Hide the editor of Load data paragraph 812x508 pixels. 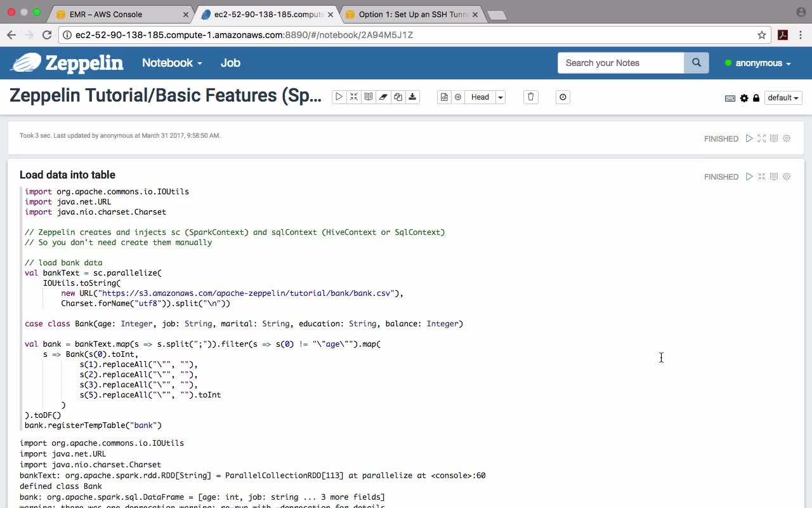point(762,177)
